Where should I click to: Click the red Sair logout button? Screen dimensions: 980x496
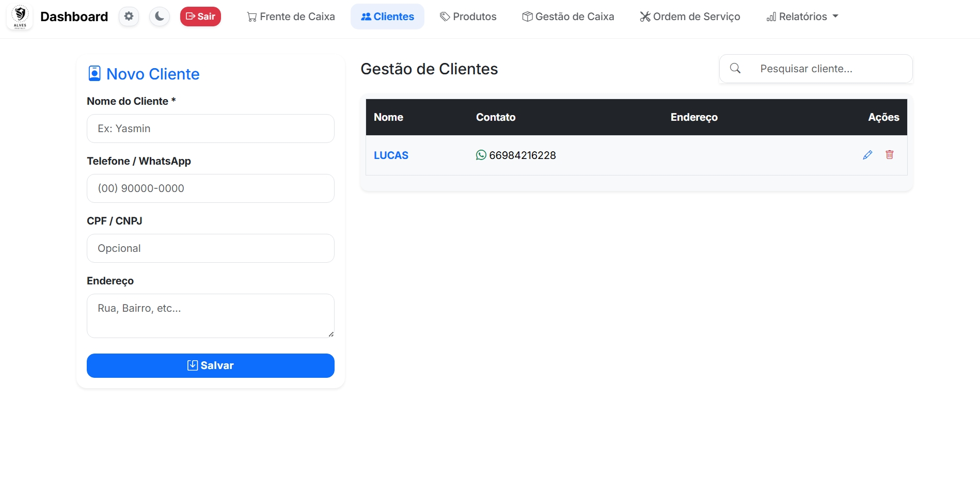click(200, 17)
